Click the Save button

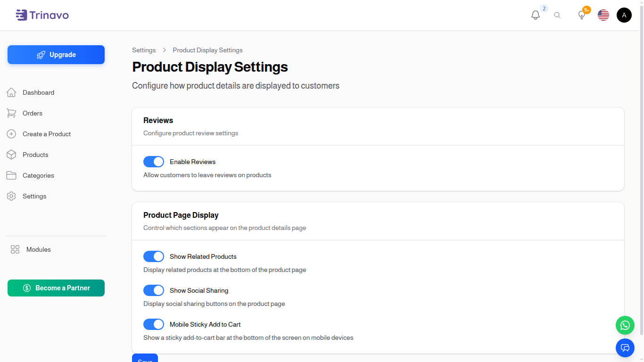tap(145, 358)
